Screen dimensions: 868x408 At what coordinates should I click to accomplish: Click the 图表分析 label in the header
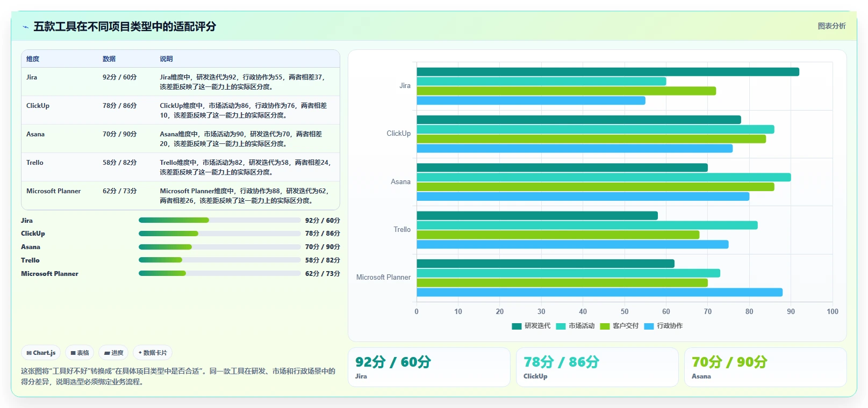(831, 26)
